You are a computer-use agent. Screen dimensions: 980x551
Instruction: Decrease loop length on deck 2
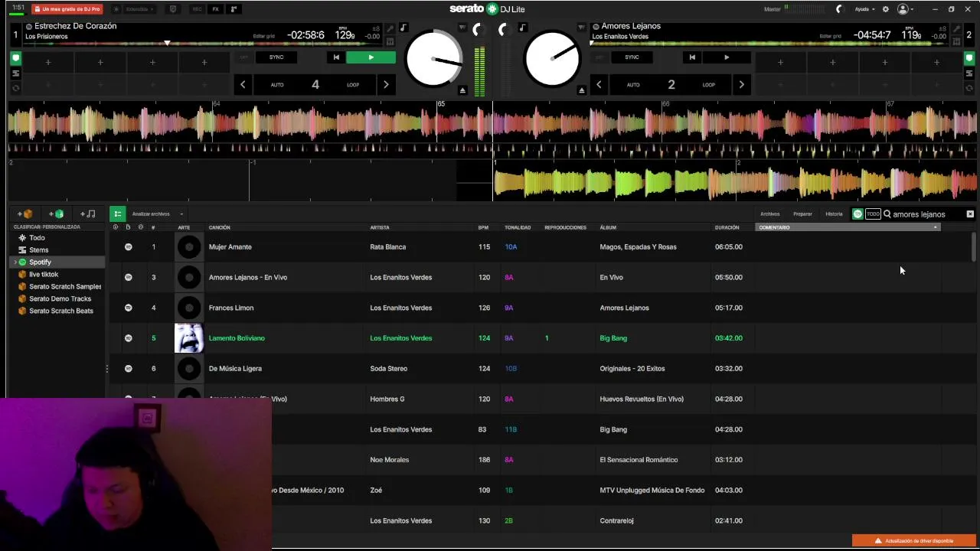599,85
